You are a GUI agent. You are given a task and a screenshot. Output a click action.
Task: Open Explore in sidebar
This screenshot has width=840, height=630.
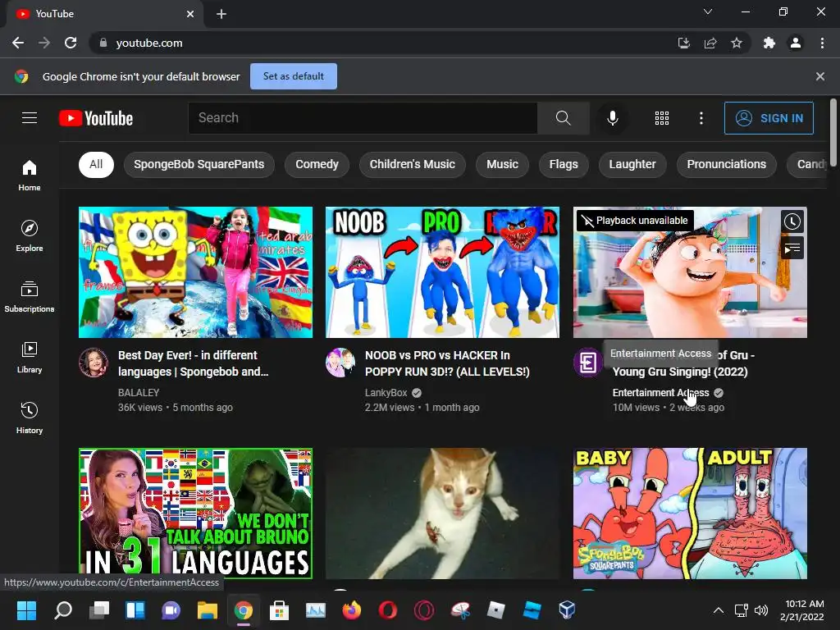coord(30,236)
